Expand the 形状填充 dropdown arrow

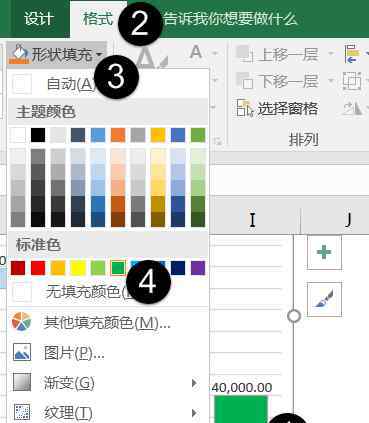click(99, 54)
